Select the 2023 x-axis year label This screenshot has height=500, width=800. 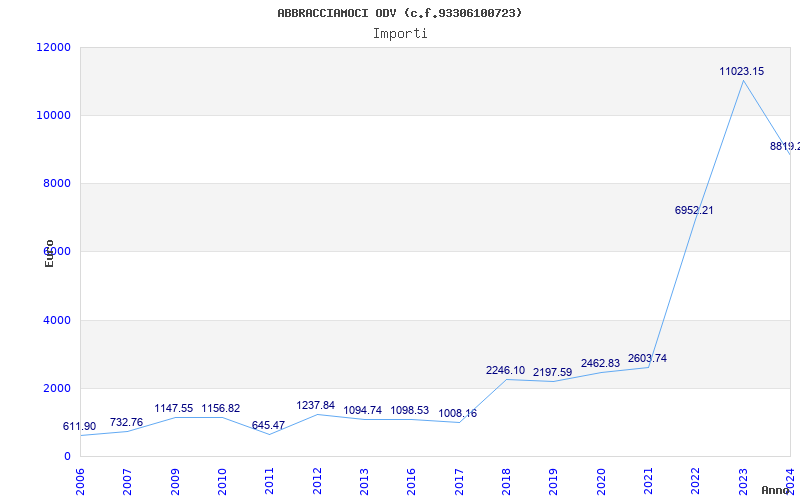(743, 481)
